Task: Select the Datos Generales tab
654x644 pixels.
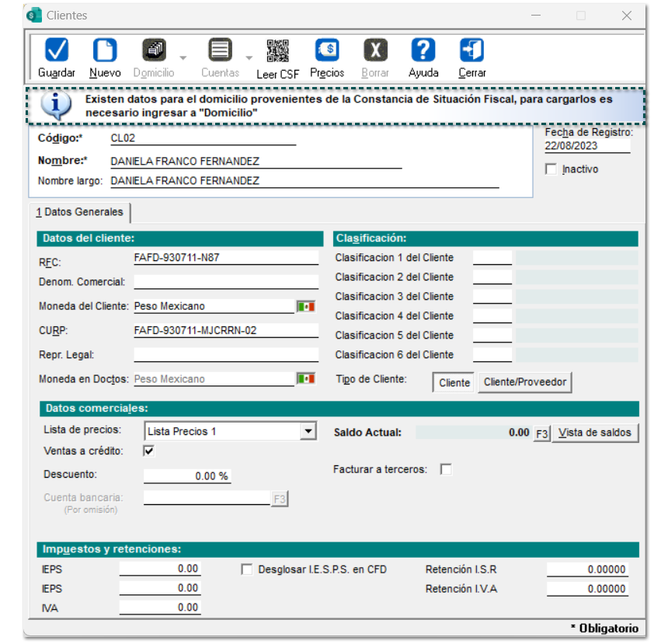Action: point(80,212)
